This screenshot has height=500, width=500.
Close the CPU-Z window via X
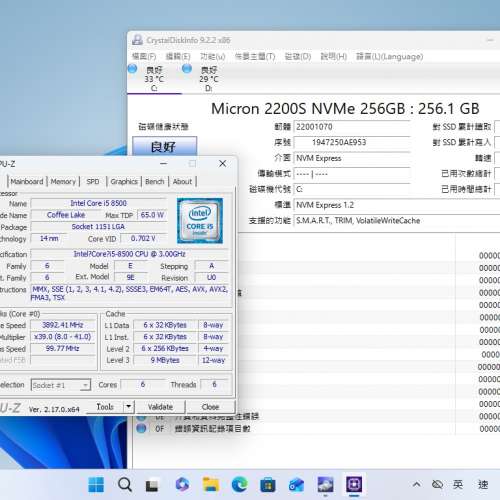(222, 164)
